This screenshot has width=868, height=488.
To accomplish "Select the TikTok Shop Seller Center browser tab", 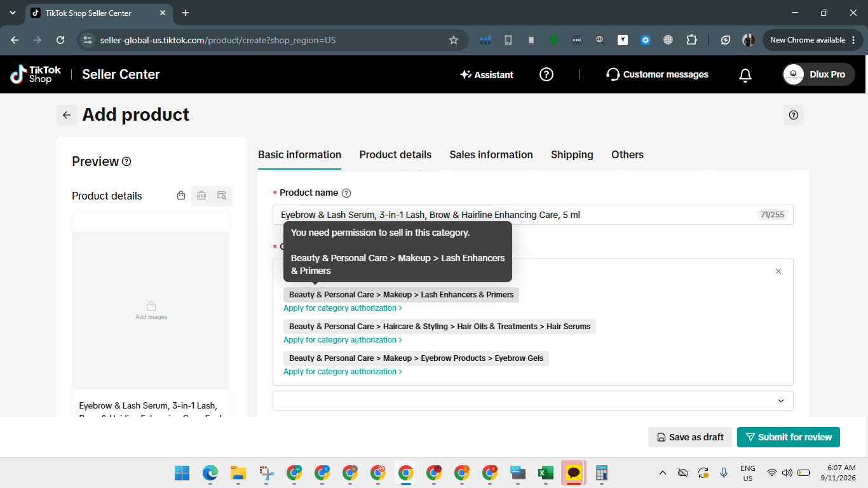I will pyautogui.click(x=98, y=13).
